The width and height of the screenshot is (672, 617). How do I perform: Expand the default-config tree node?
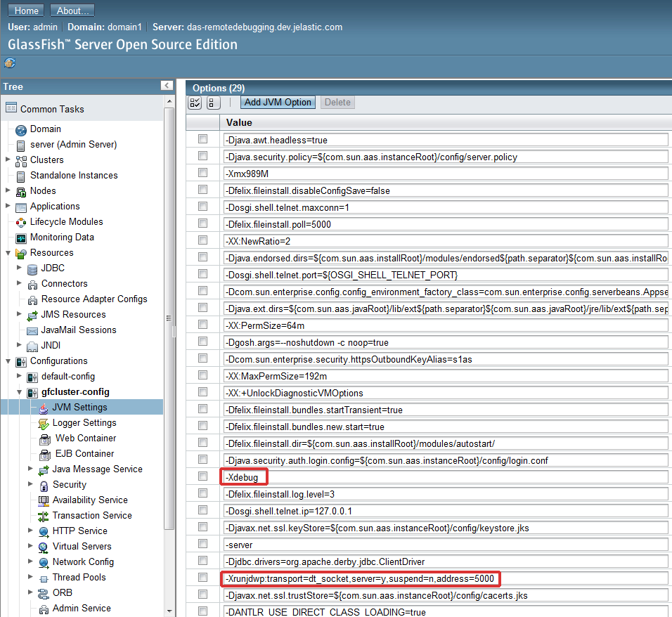click(x=19, y=376)
